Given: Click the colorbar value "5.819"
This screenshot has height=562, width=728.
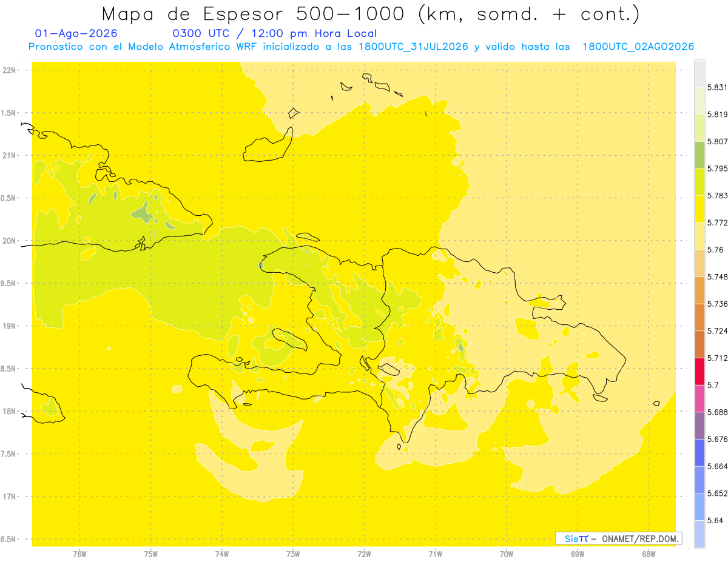Looking at the screenshot, I should coord(717,114).
